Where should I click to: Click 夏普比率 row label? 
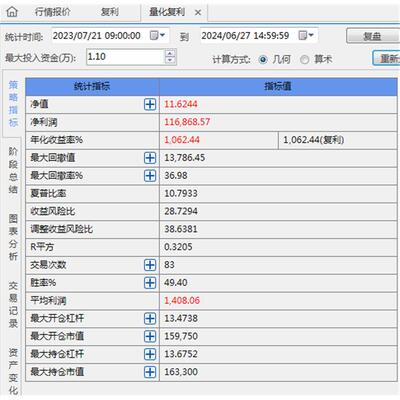pyautogui.click(x=48, y=194)
